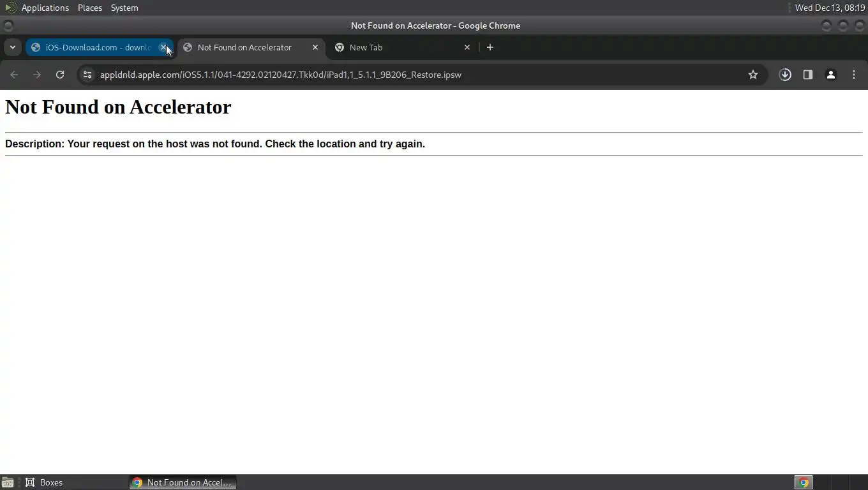Bookmark this tab with star icon

pos(753,75)
